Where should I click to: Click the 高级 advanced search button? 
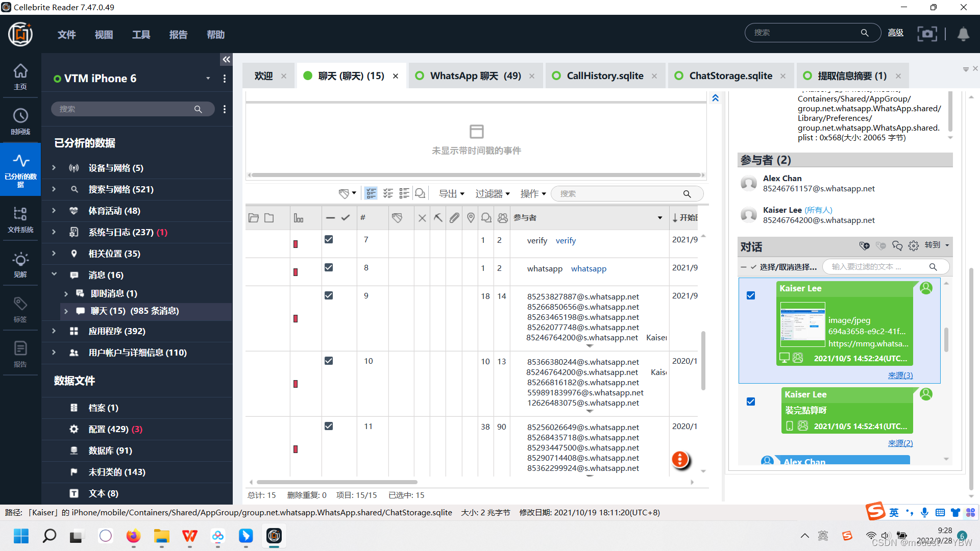tap(896, 33)
